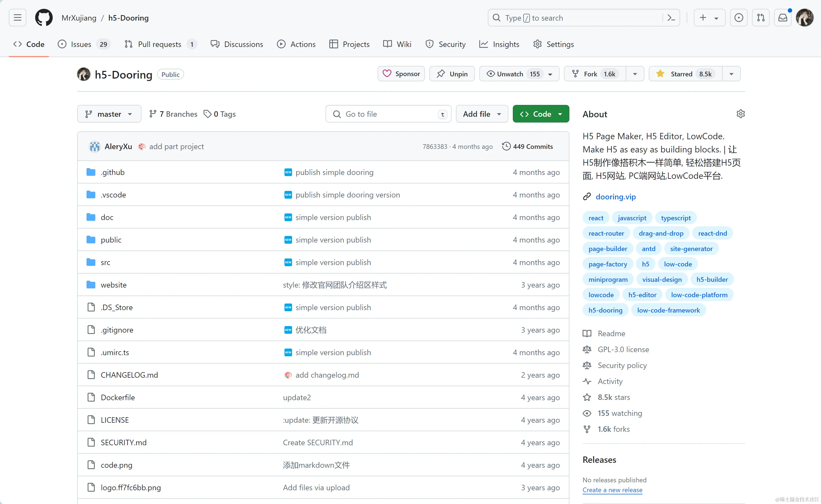Select the drag-and-drop topic tag
Viewport: 821px width, 504px height.
(x=661, y=233)
